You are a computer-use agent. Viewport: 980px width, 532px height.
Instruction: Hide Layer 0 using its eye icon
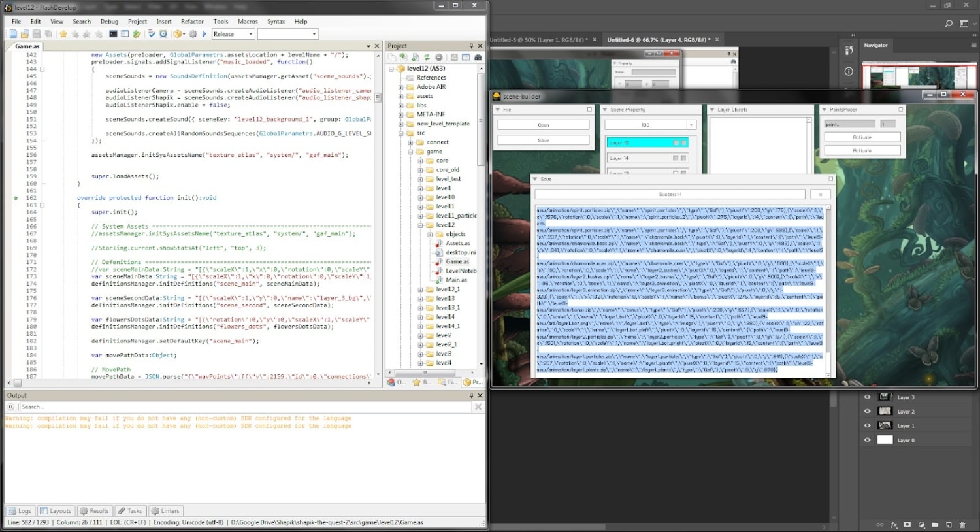pyautogui.click(x=867, y=440)
